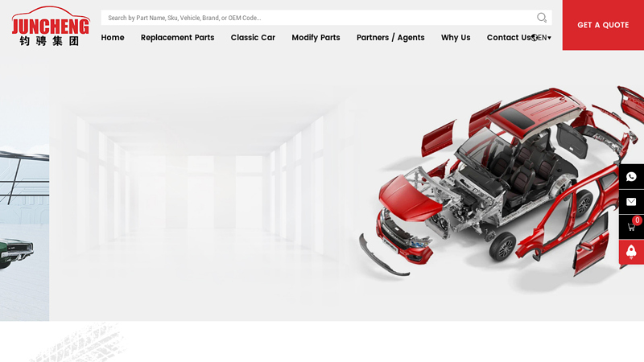
Task: Expand the EN language dropdown
Action: tap(545, 38)
